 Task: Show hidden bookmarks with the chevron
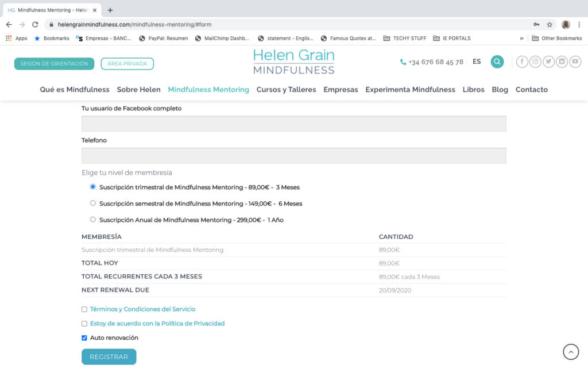point(521,39)
